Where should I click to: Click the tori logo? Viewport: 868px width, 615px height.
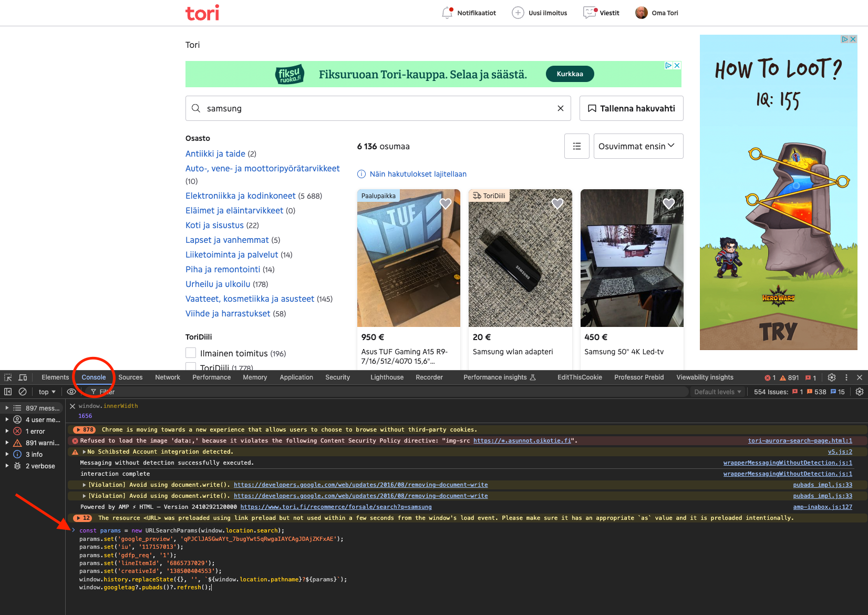[x=202, y=13]
